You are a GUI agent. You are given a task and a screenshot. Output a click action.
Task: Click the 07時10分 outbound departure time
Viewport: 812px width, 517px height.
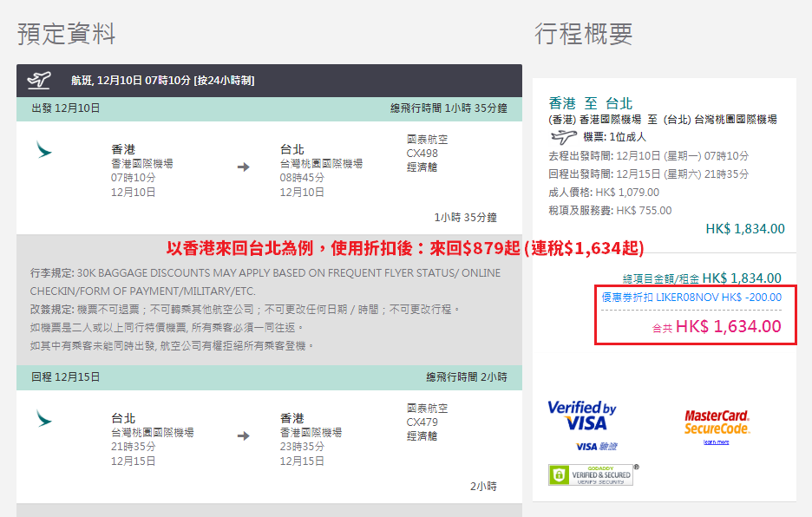tap(133, 178)
